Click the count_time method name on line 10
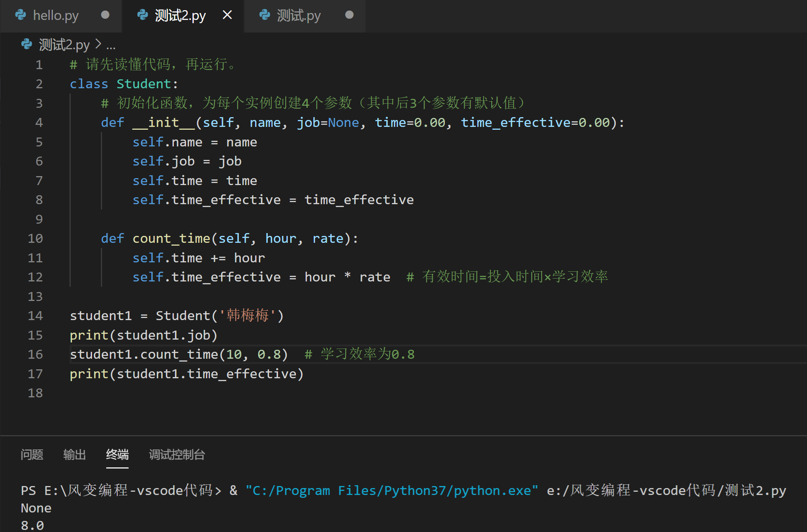Image resolution: width=807 pixels, height=532 pixels. [x=171, y=238]
